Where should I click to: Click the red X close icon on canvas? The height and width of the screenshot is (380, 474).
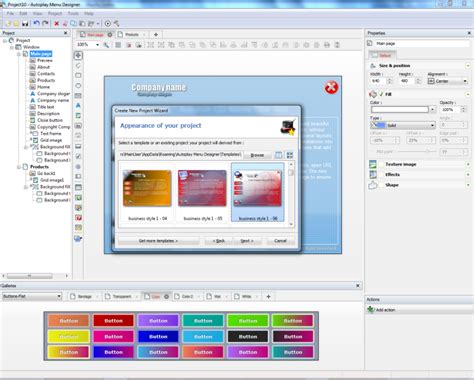tap(331, 88)
